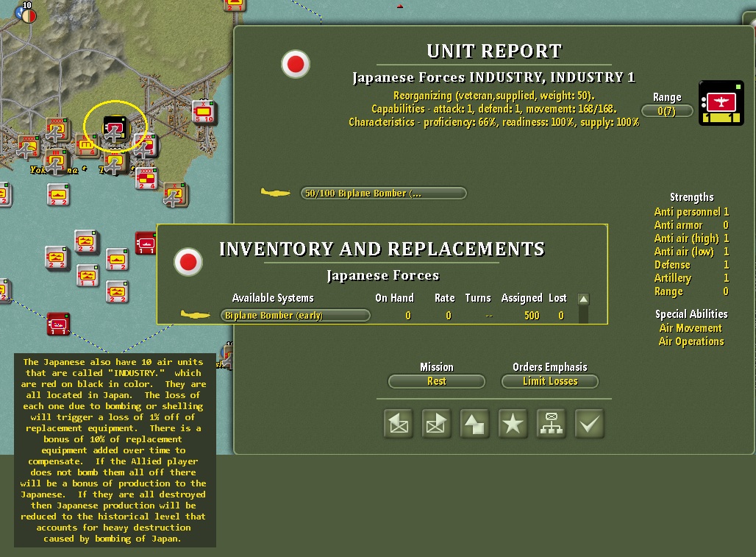This screenshot has width=756, height=557.
Task: Click the Range 0(7) field
Action: (x=667, y=111)
